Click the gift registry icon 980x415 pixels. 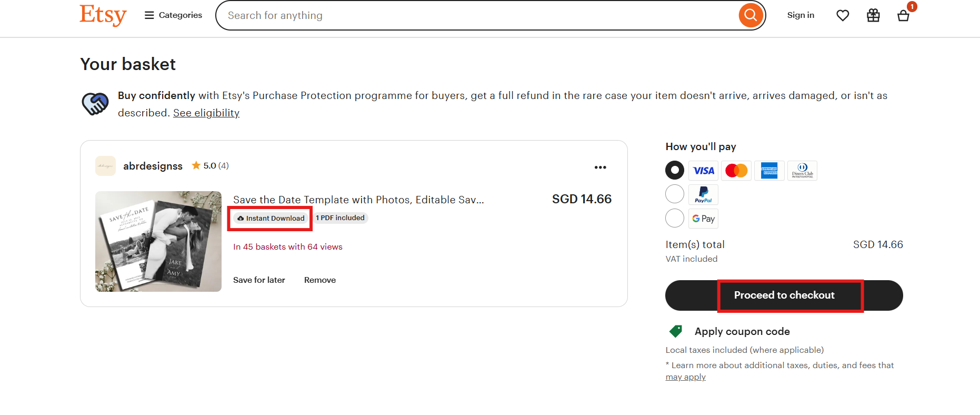click(x=873, y=15)
